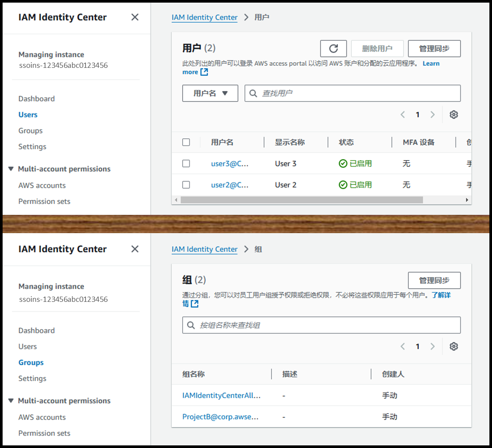Click 管理同步 button on Groups page
The width and height of the screenshot is (492, 448).
(434, 281)
